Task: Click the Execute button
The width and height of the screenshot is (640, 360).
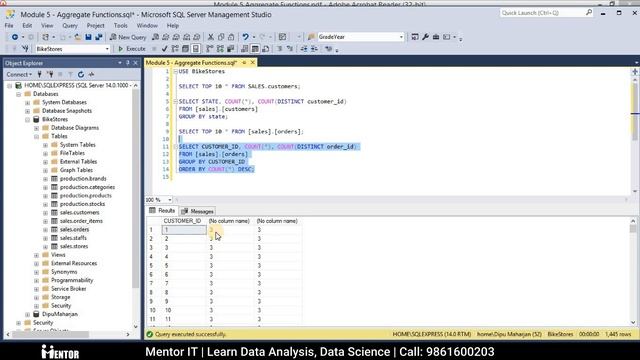Action: 132,49
